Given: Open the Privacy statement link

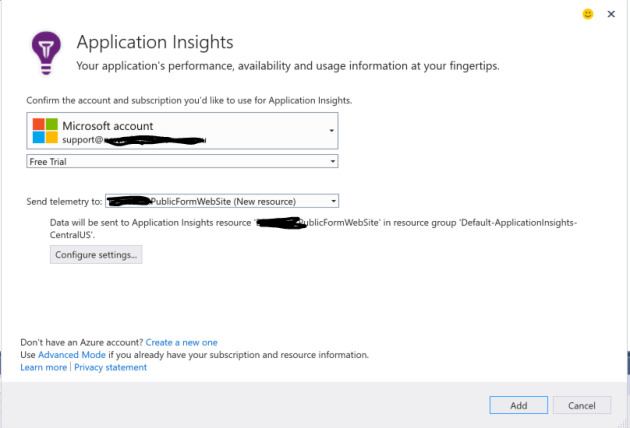Looking at the screenshot, I should [x=110, y=367].
